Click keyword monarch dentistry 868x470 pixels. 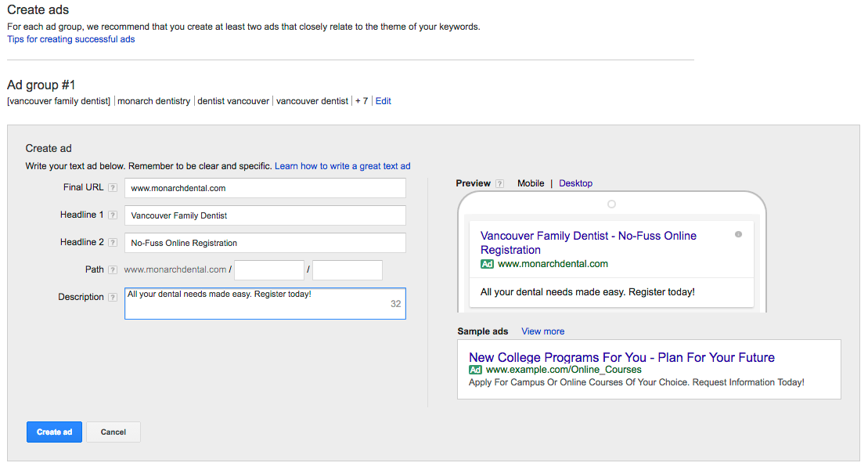pyautogui.click(x=154, y=101)
